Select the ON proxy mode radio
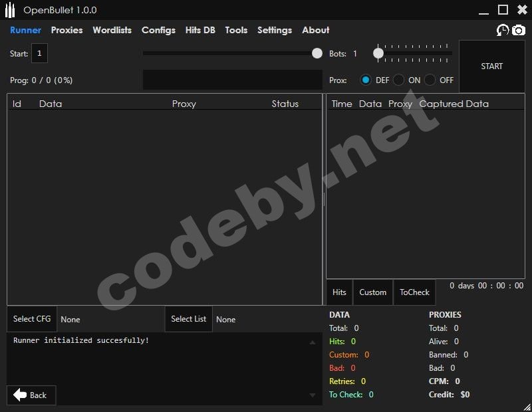The width and height of the screenshot is (532, 412). 398,80
